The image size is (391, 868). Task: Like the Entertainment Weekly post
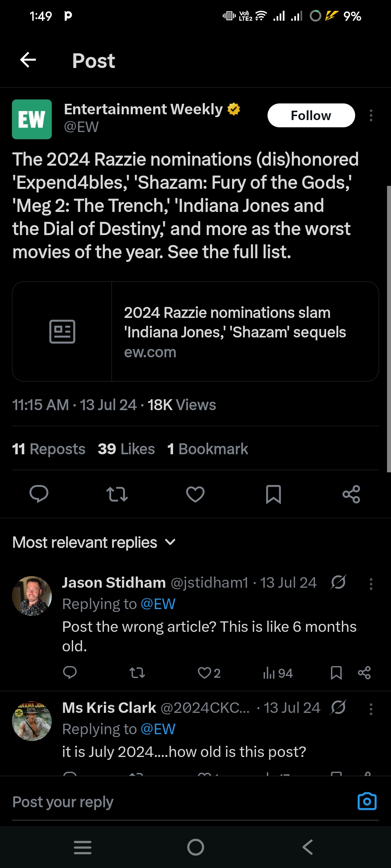coord(195,494)
